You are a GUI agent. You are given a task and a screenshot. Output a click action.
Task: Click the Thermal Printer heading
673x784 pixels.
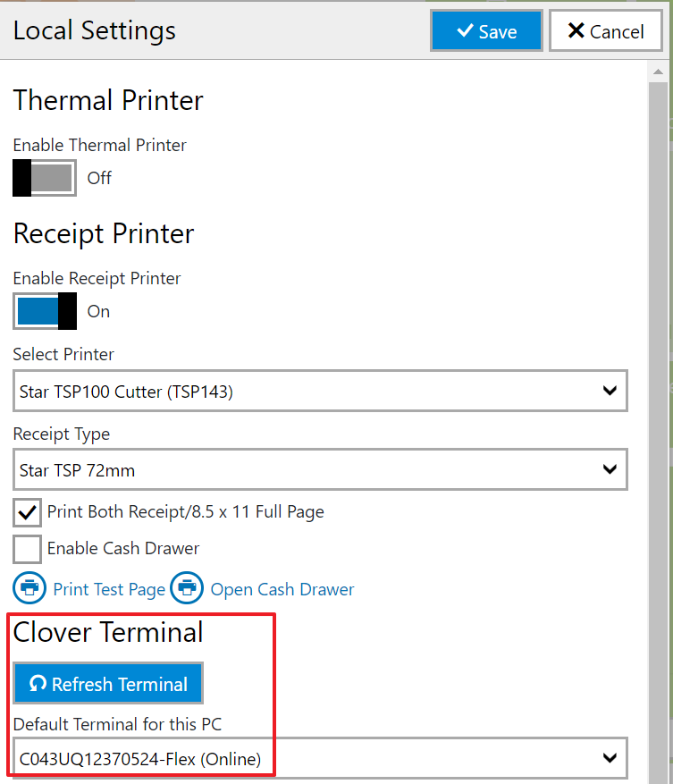108,100
